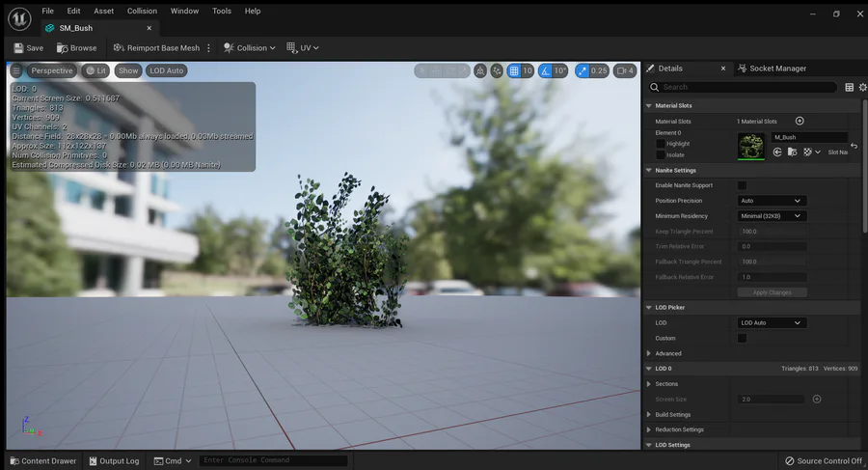Click the checkered material options icon

(807, 152)
